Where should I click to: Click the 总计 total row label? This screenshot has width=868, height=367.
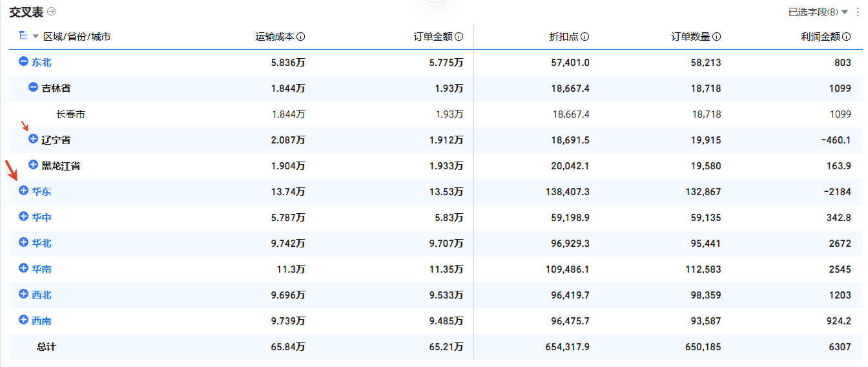(x=46, y=347)
